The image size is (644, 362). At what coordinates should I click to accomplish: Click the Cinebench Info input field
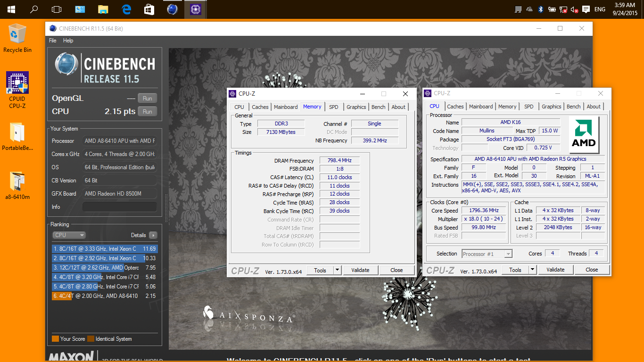120,207
